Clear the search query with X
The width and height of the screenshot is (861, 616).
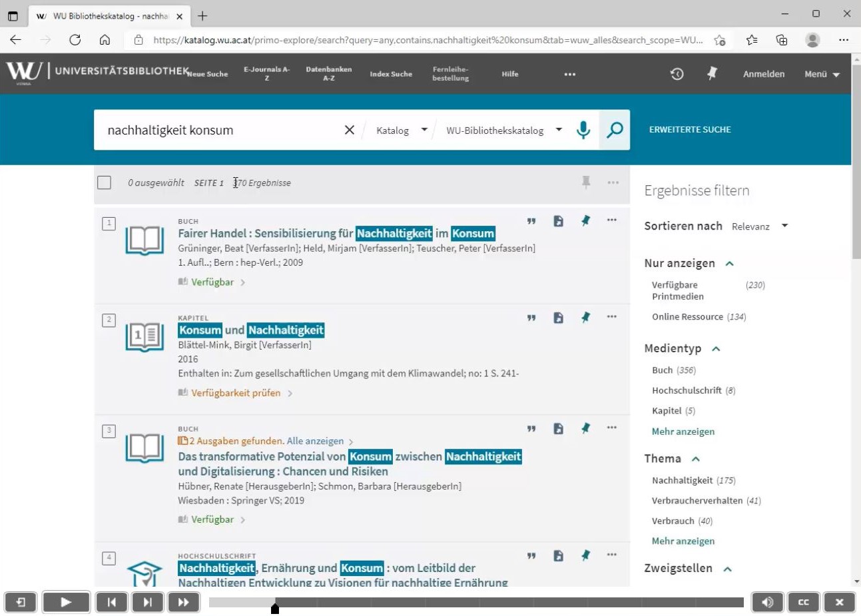tap(349, 130)
